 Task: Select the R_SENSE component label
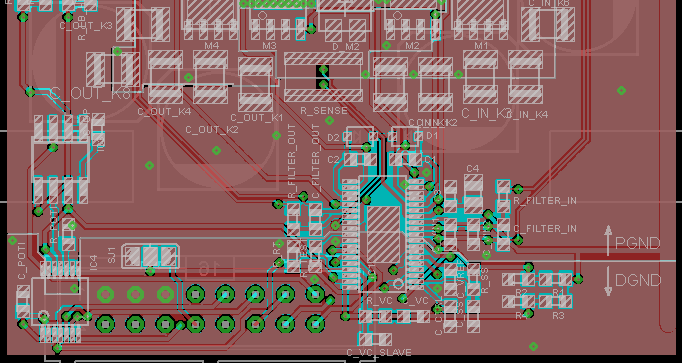click(x=324, y=110)
